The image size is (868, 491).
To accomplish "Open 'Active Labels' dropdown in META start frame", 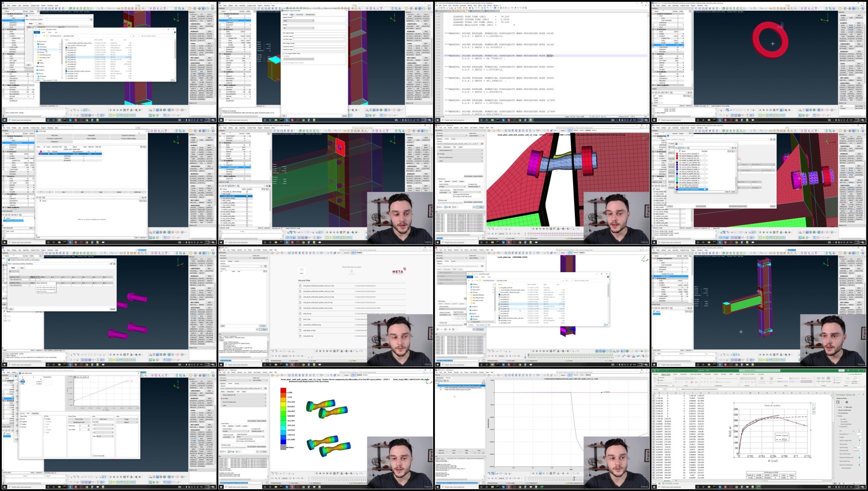I will 300,360.
